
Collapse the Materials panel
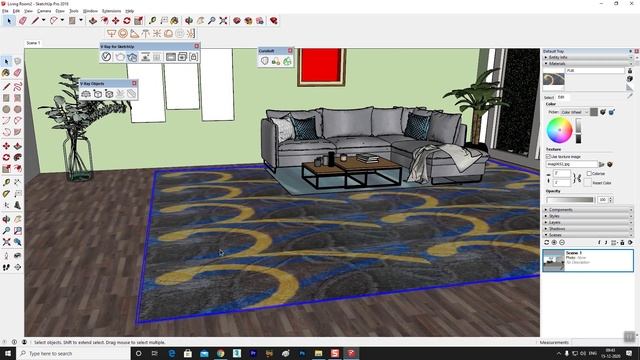click(588, 63)
